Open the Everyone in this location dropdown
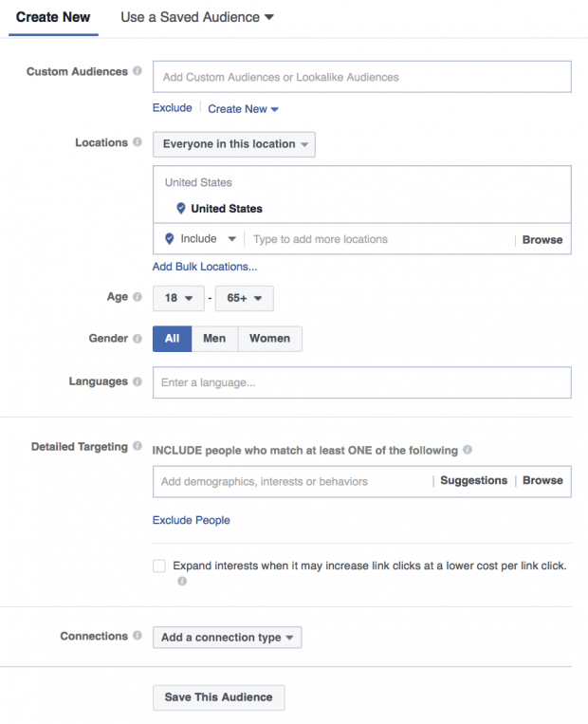The height and width of the screenshot is (724, 588). pyautogui.click(x=234, y=144)
